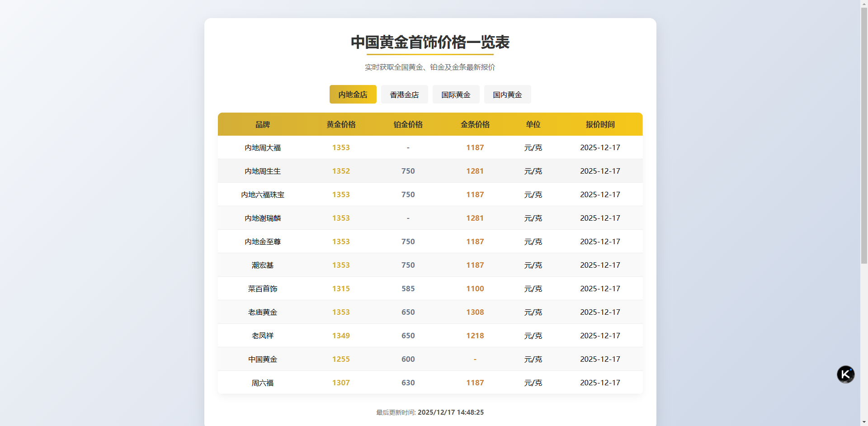This screenshot has width=868, height=426.
Task: Click the page title 中国黄金首饰价格一览表
Action: tap(430, 43)
